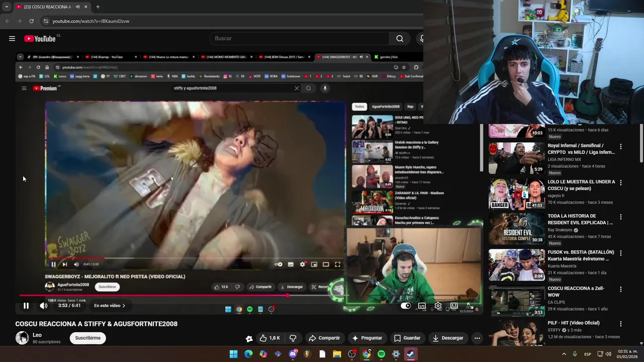
Task: Mute the tab via its speaker icon
Action: 77,7
